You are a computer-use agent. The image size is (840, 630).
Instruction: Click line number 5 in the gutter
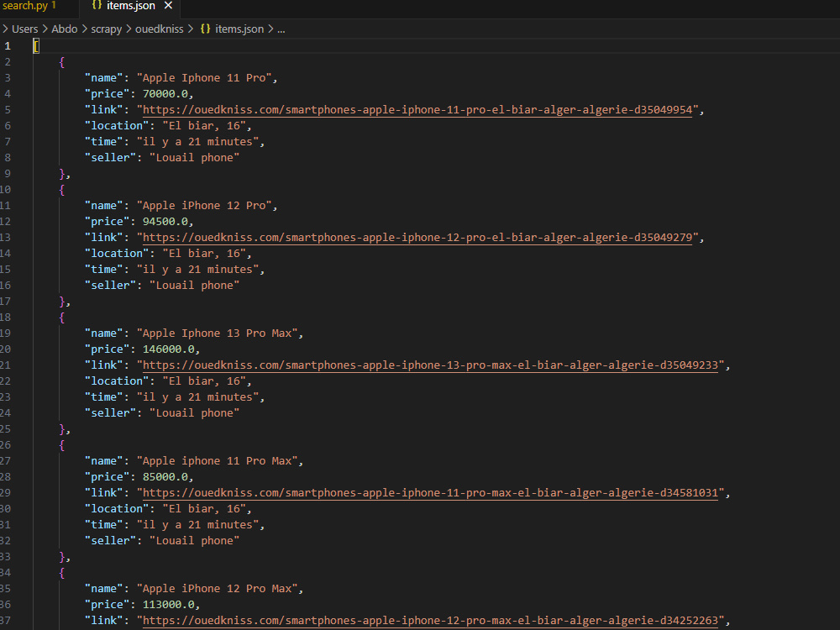8,110
